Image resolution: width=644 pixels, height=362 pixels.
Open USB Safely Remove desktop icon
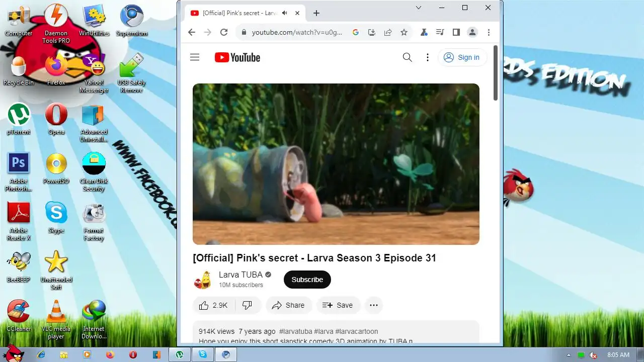tap(132, 73)
